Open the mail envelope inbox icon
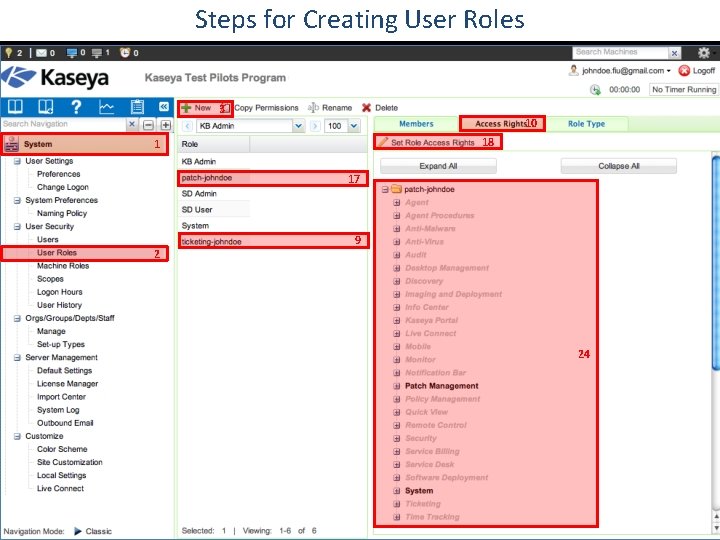Image resolution: width=720 pixels, height=540 pixels. tap(42, 53)
